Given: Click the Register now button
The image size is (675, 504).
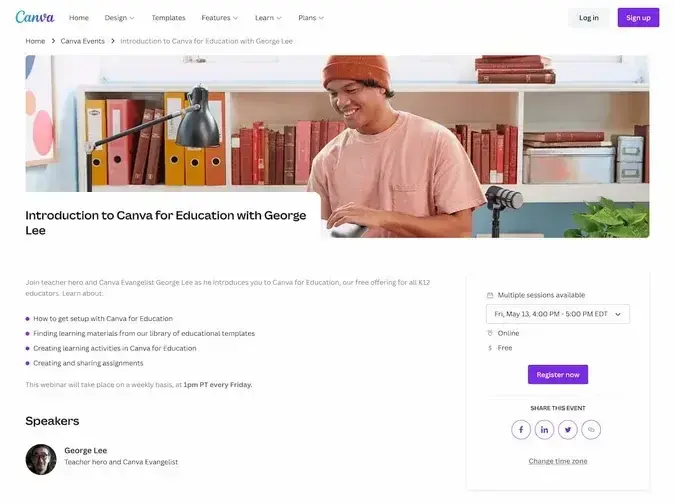Looking at the screenshot, I should [558, 374].
